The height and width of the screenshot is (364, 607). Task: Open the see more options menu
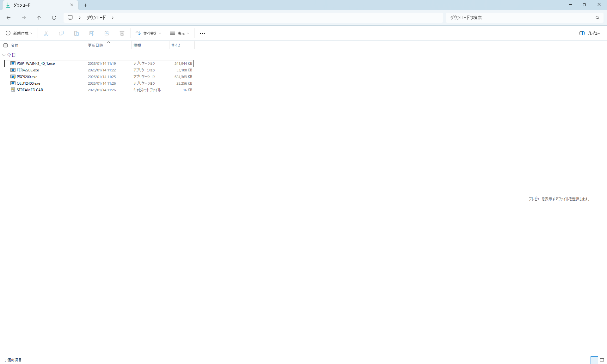click(x=202, y=33)
